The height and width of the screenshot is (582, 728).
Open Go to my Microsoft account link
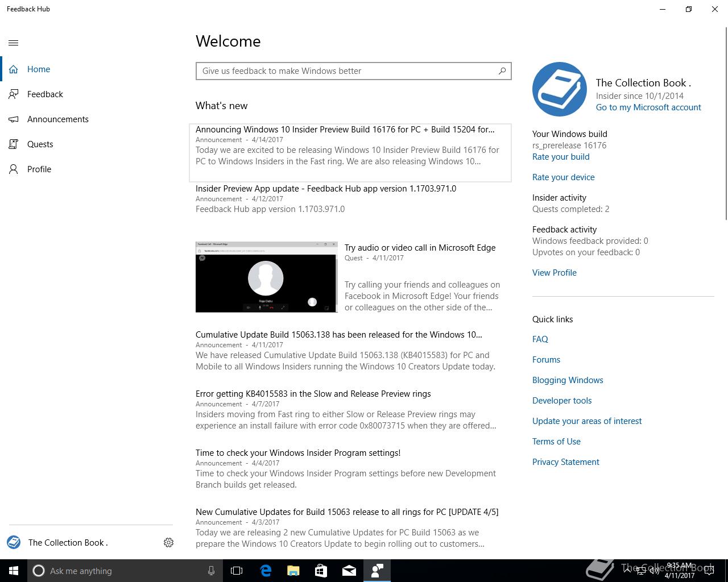[648, 107]
